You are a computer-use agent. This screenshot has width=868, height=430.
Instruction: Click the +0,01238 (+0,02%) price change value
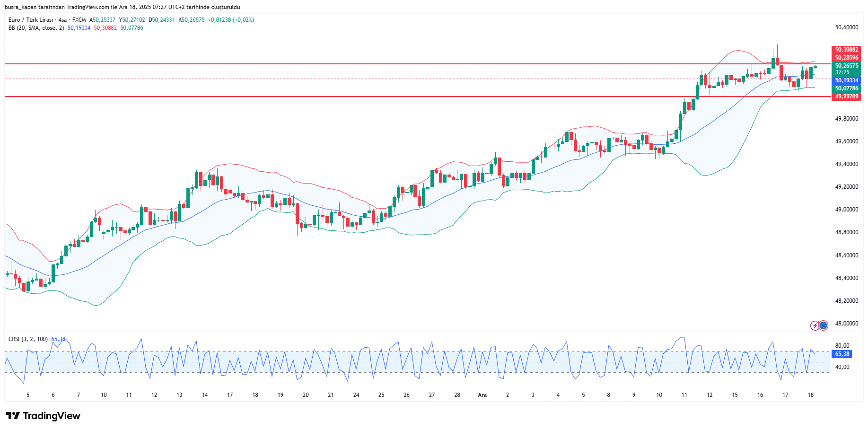[231, 20]
